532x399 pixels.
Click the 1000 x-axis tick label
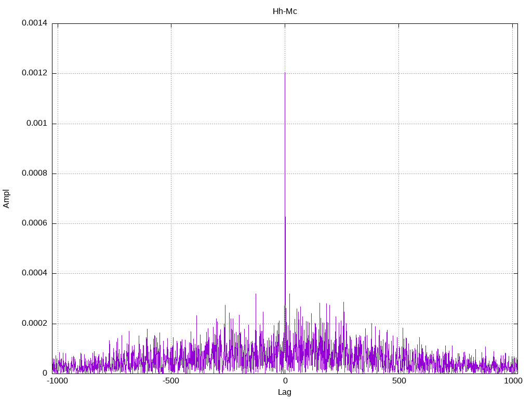513,381
